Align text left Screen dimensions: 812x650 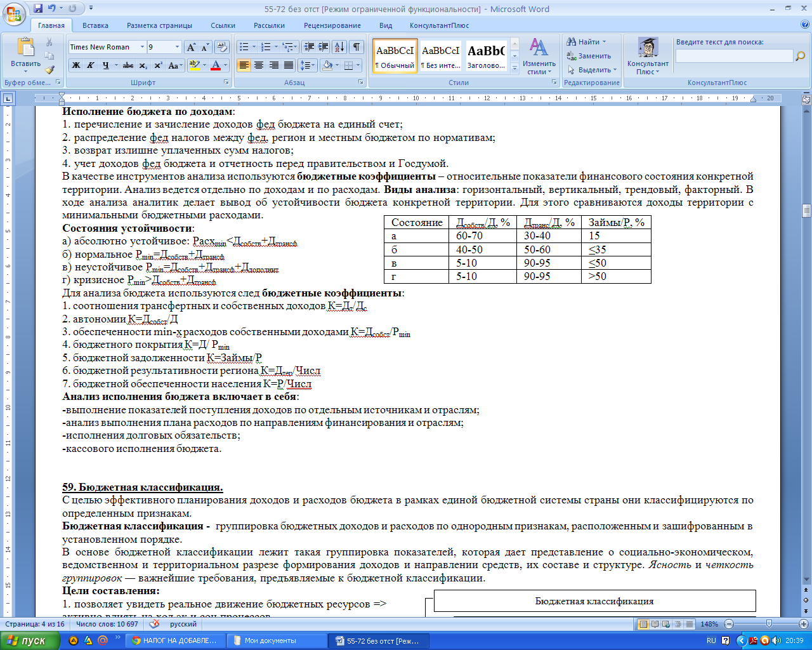[x=244, y=65]
